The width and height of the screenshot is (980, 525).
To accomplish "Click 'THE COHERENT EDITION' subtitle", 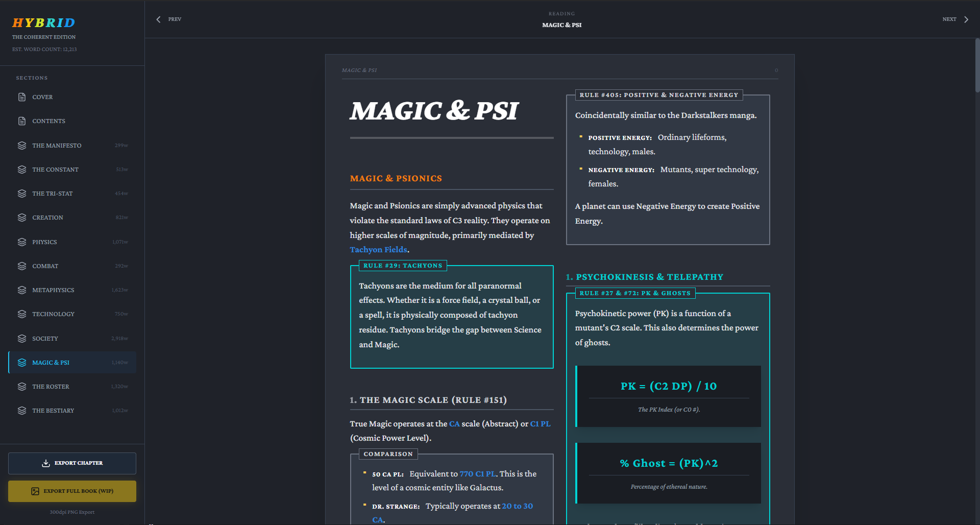I will point(44,37).
